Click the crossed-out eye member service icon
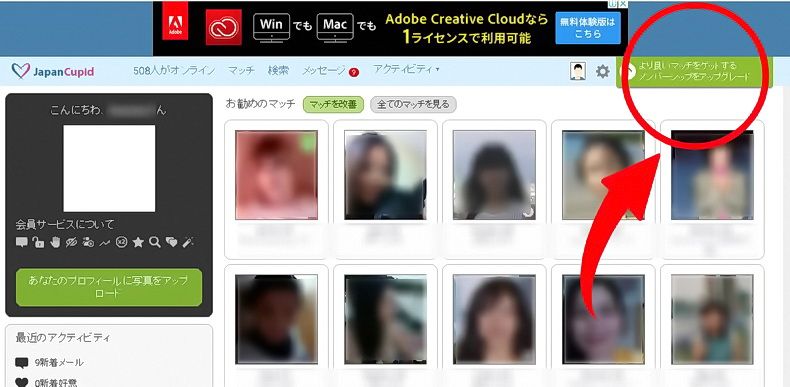Screen dimensions: 790x387 pyautogui.click(x=72, y=242)
